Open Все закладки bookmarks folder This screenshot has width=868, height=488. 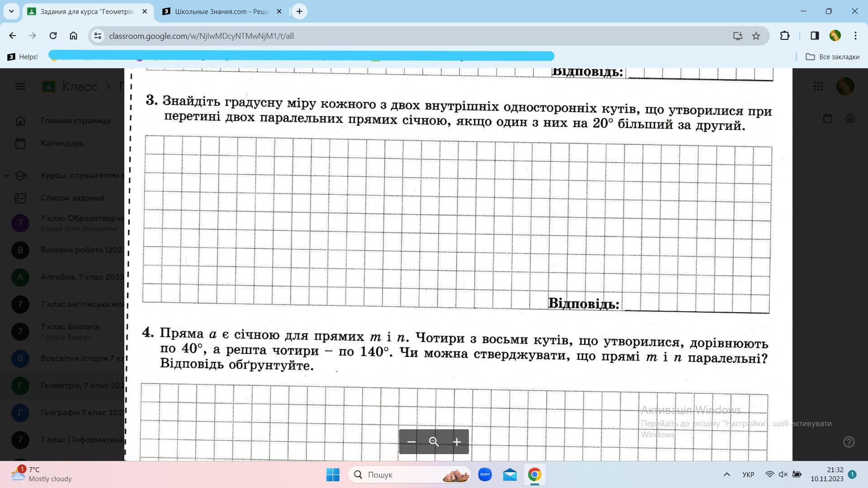[832, 56]
